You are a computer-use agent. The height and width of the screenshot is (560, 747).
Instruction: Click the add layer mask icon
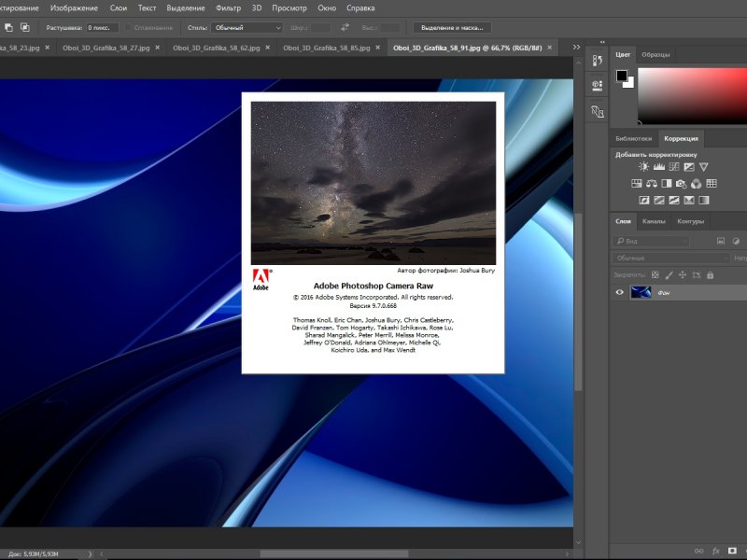[x=732, y=551]
